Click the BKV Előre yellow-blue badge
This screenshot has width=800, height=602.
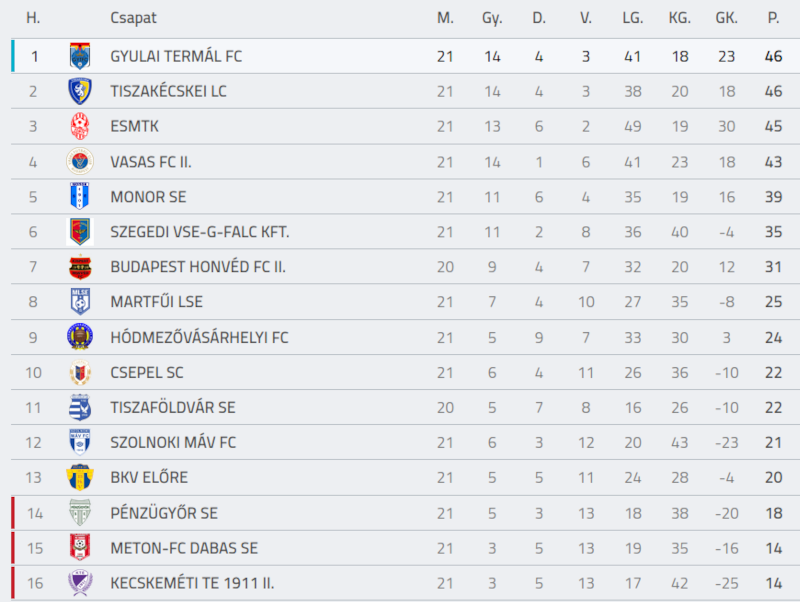(80, 477)
